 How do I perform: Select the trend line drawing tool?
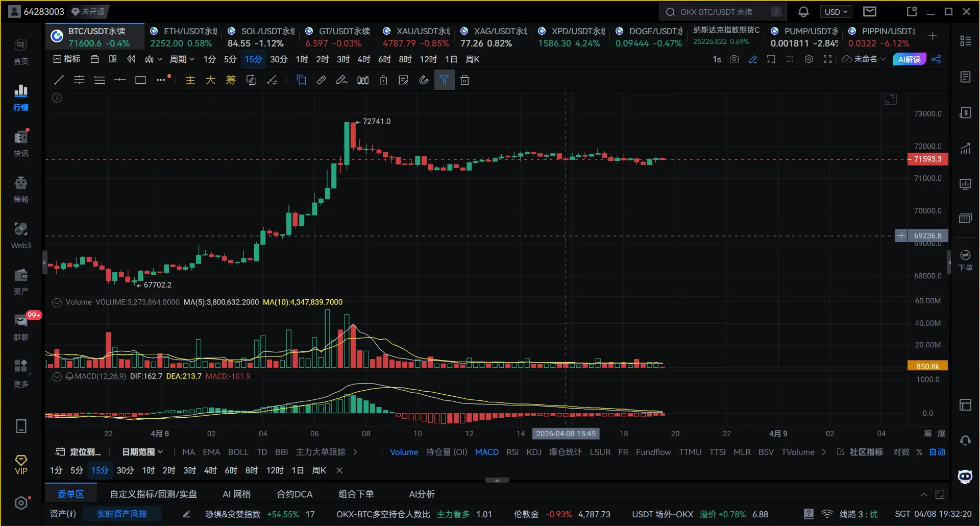point(59,80)
